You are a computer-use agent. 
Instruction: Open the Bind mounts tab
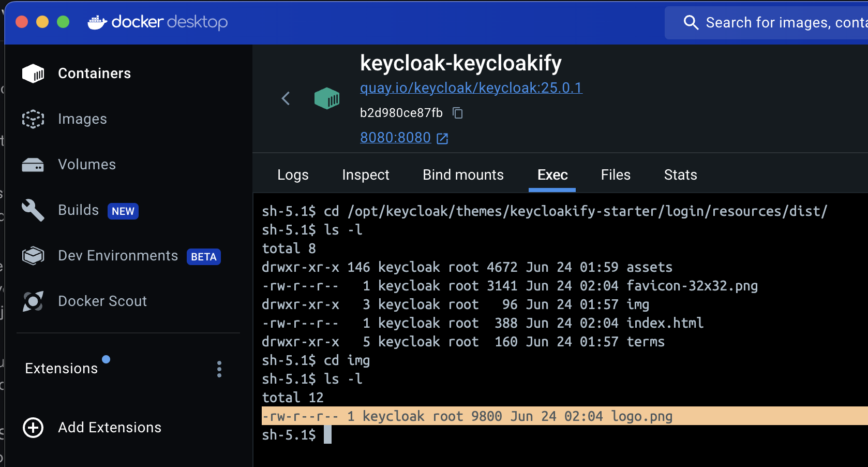463,175
